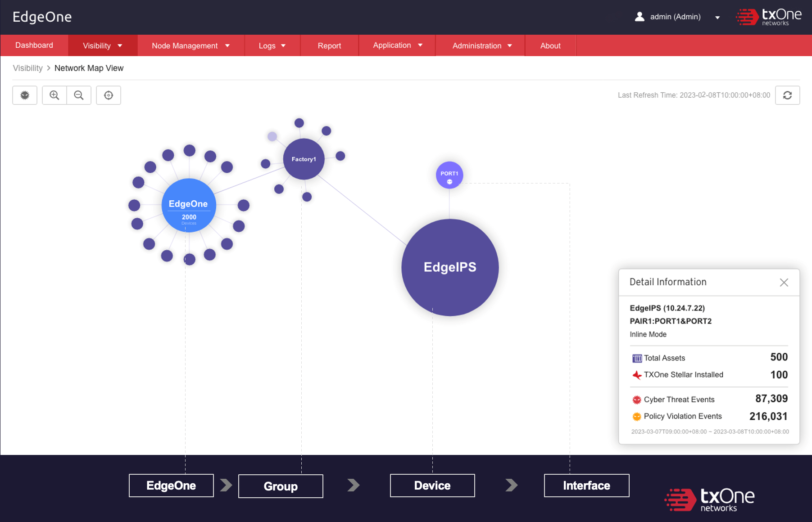This screenshot has height=522, width=812.
Task: Zoom out on the network map
Action: (79, 95)
